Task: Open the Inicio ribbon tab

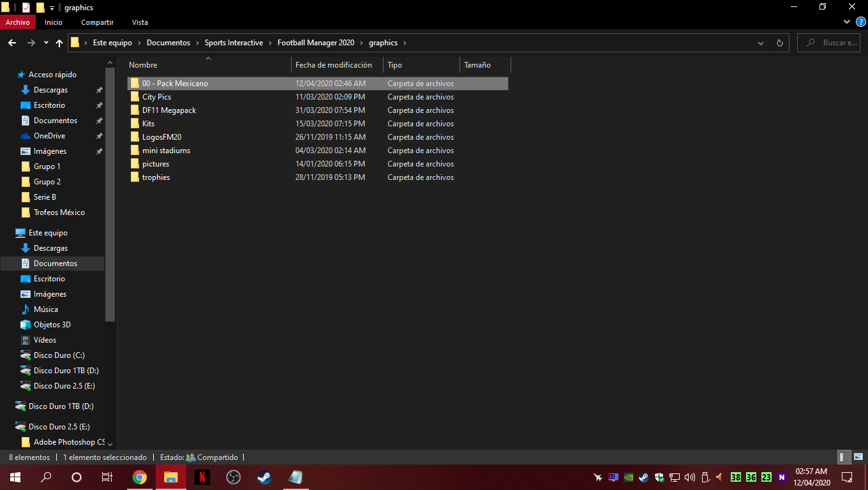Action: (54, 22)
